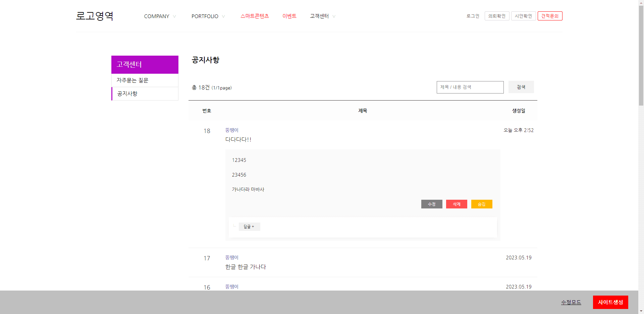This screenshot has width=644, height=314.
Task: Add a reply with 답글 + button
Action: pyautogui.click(x=249, y=227)
